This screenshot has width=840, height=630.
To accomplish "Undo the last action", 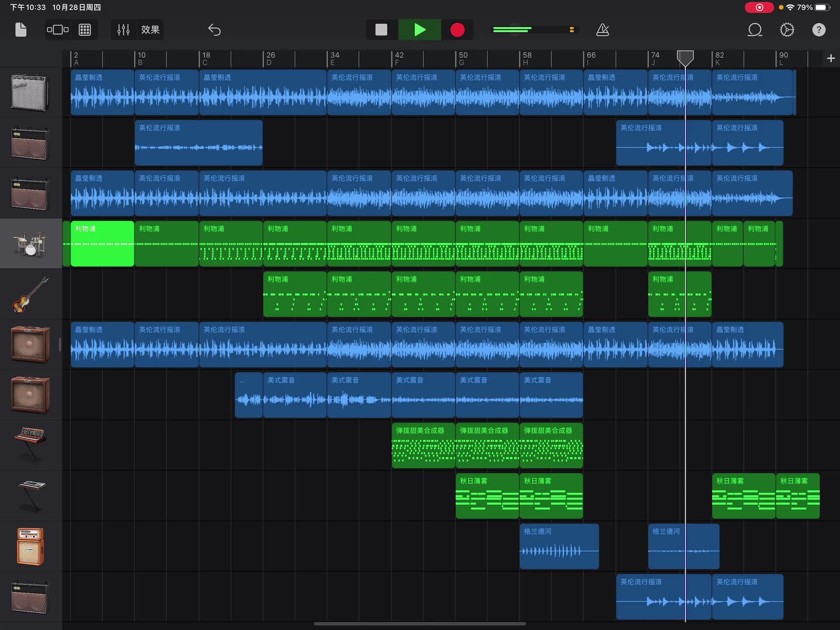I will pos(214,30).
